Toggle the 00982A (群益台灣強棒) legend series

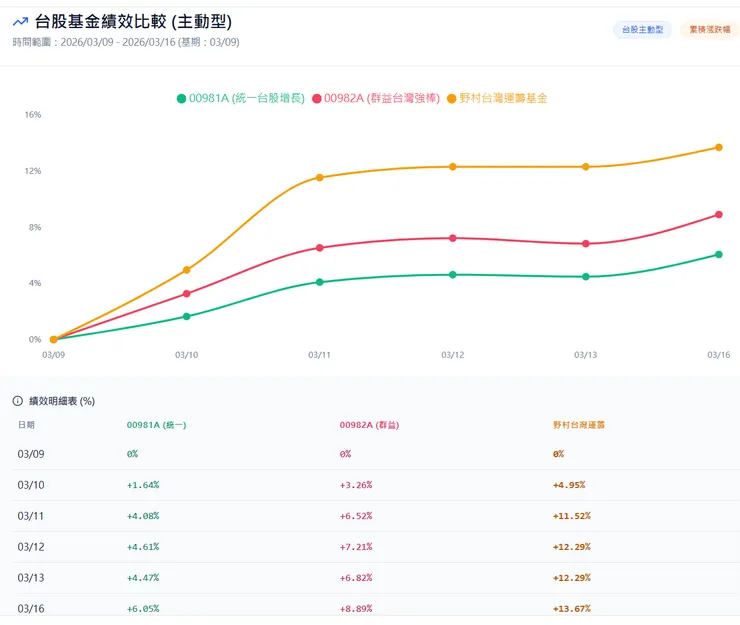pos(376,98)
